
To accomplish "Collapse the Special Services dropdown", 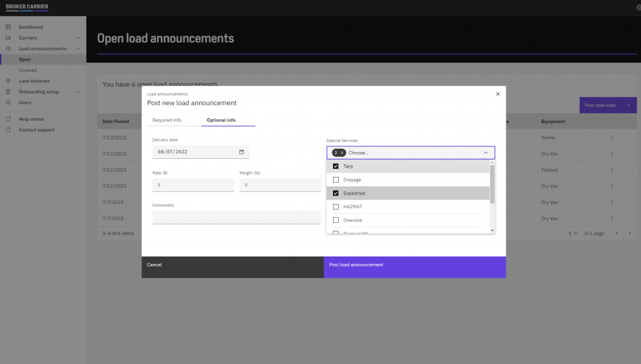I will point(486,153).
